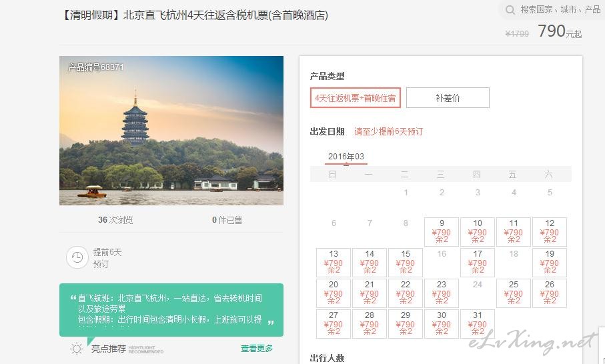Click the search magnifier icon
The height and width of the screenshot is (364, 605).
pyautogui.click(x=510, y=9)
